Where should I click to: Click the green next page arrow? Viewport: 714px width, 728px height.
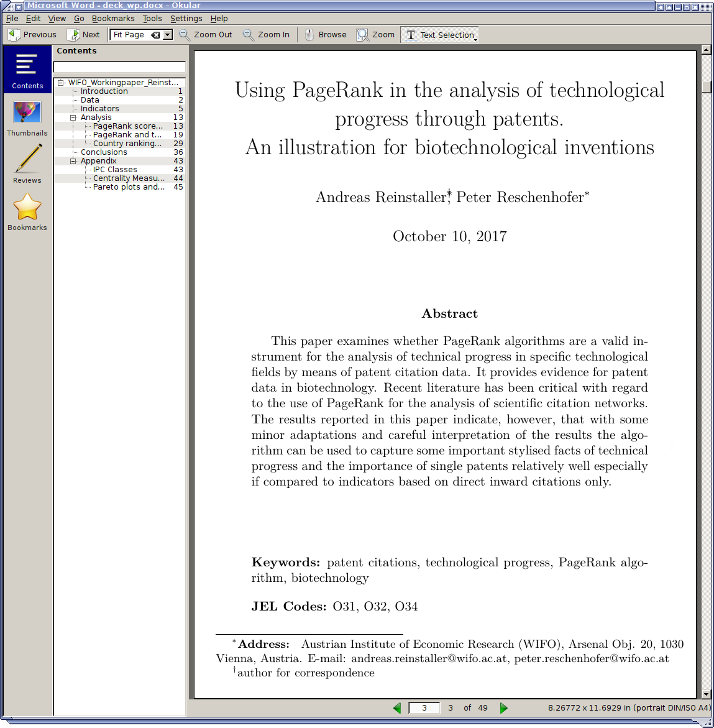(504, 708)
